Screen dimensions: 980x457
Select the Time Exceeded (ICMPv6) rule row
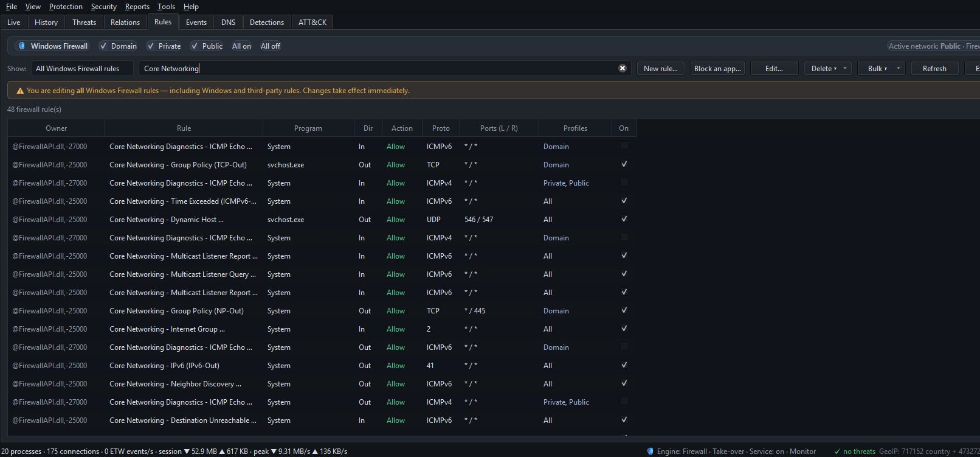[x=322, y=201]
